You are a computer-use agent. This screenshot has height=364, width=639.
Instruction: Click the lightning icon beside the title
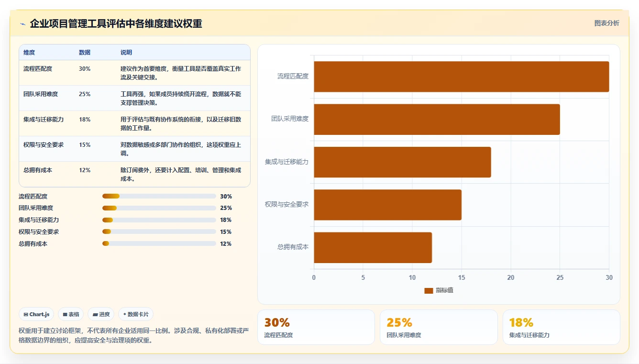22,24
